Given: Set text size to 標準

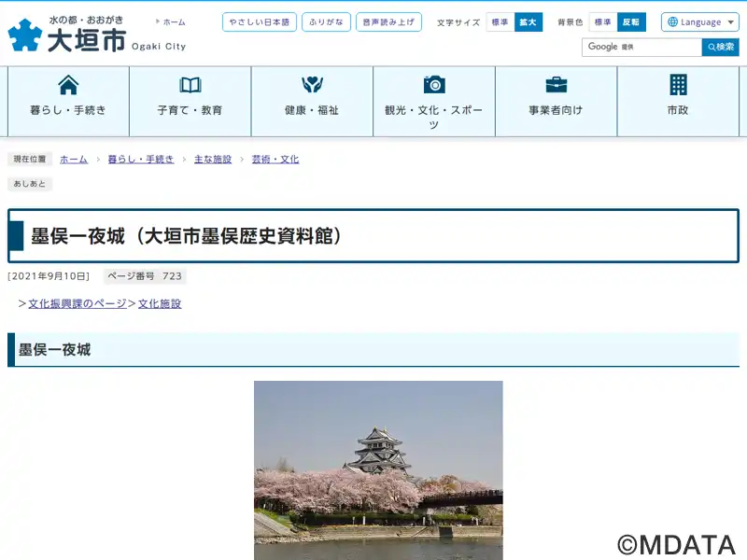Looking at the screenshot, I should [x=500, y=21].
